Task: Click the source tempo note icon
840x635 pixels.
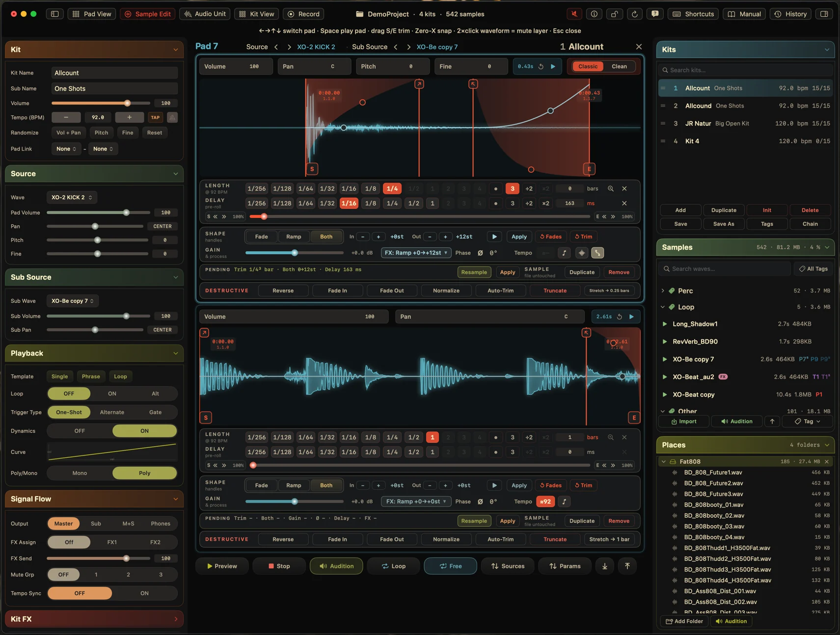Action: (564, 253)
